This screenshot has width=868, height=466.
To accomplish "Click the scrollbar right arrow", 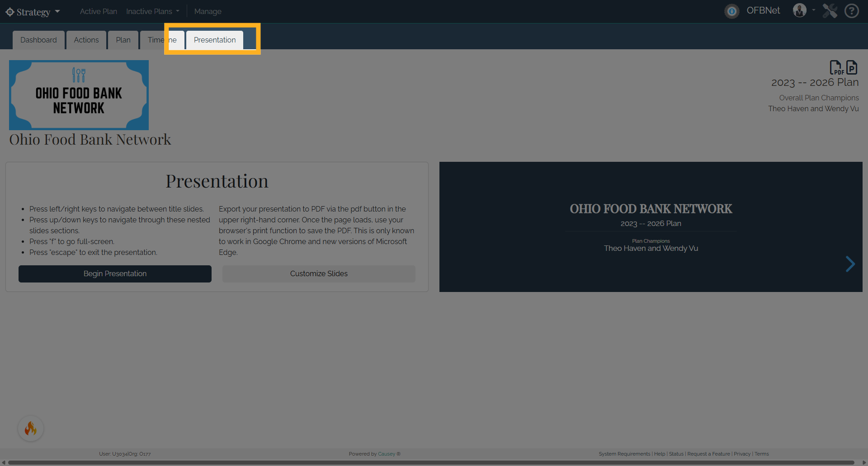I will pos(864,462).
